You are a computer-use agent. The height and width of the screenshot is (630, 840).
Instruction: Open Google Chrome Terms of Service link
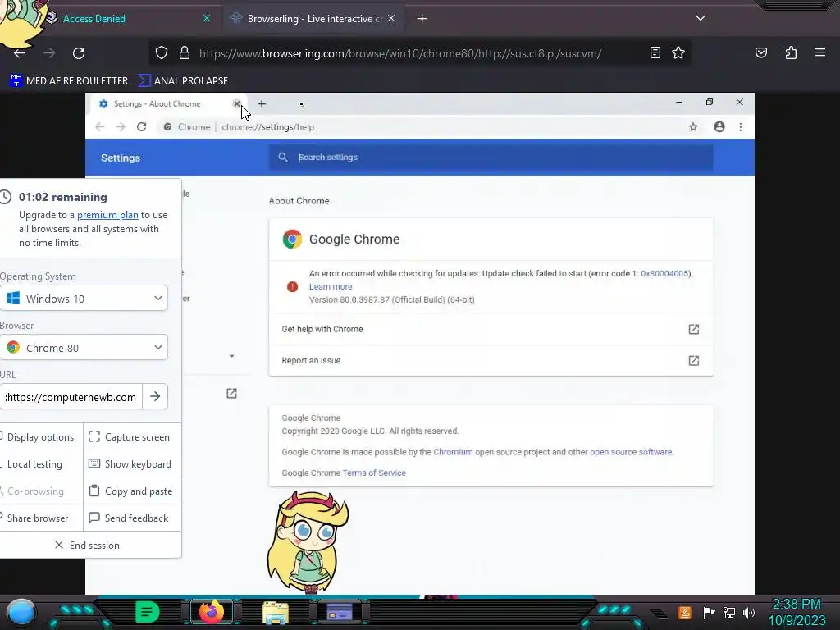(x=373, y=473)
